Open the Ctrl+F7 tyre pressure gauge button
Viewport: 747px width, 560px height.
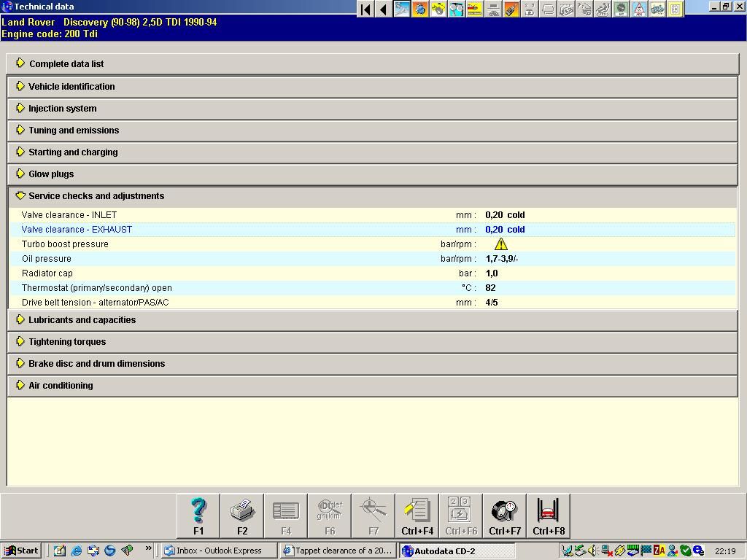[x=505, y=516]
